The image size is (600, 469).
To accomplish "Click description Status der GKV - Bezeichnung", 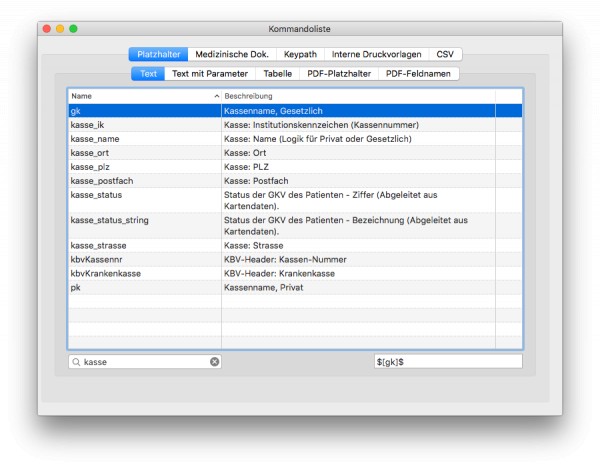I will 346,226.
